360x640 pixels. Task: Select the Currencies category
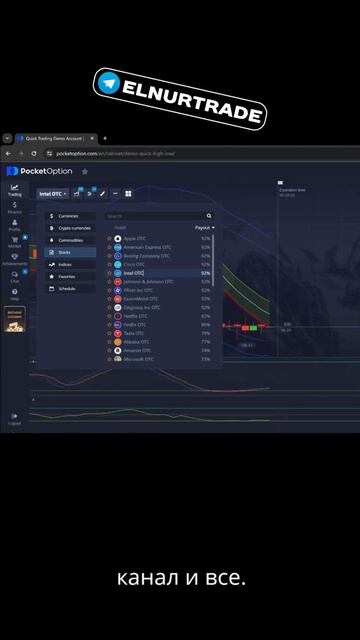click(70, 216)
